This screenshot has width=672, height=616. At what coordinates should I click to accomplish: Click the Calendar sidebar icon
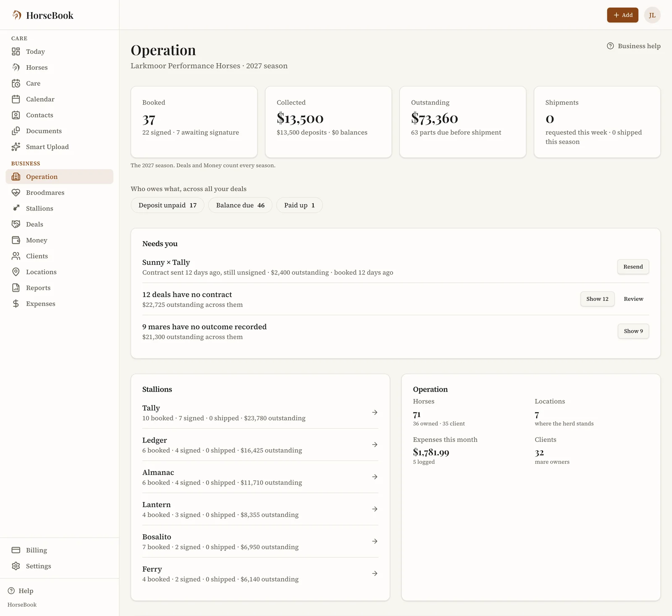(x=16, y=99)
